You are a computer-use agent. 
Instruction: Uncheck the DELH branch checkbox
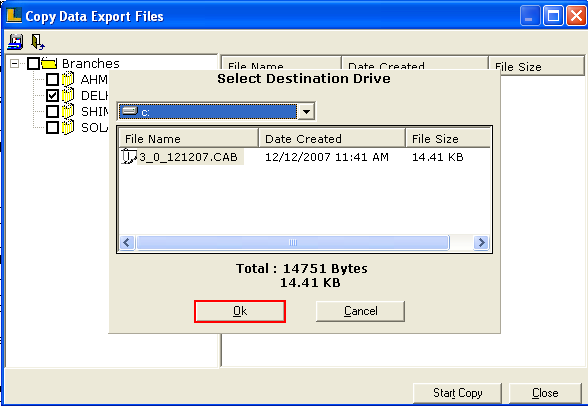point(52,95)
